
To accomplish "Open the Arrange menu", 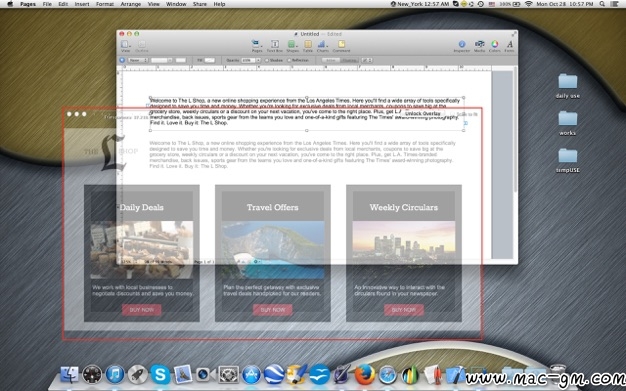I will [x=131, y=4].
